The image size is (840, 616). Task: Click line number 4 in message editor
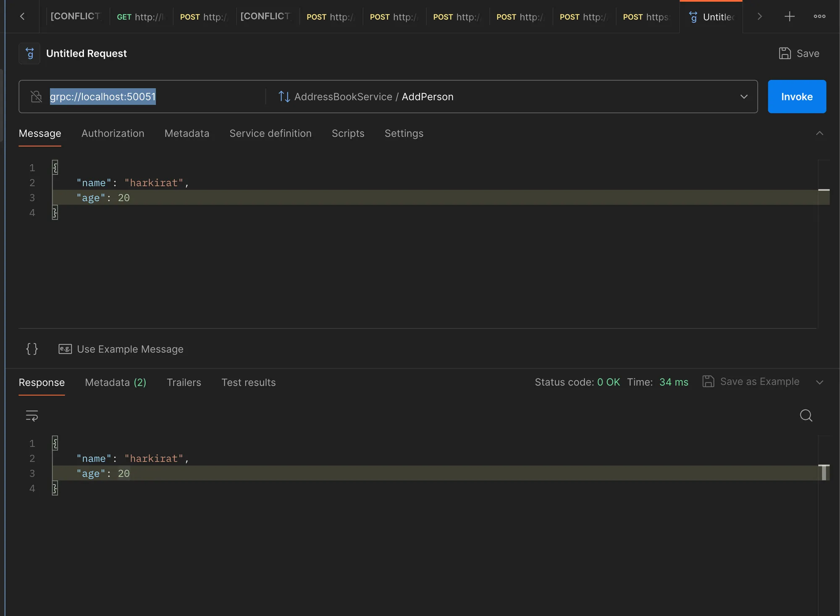pyautogui.click(x=32, y=213)
